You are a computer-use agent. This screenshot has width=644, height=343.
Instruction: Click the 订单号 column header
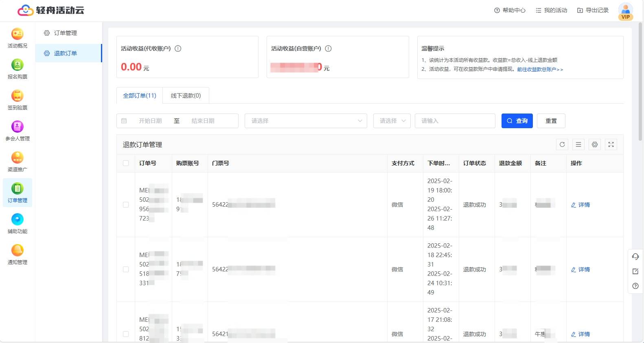(x=148, y=163)
